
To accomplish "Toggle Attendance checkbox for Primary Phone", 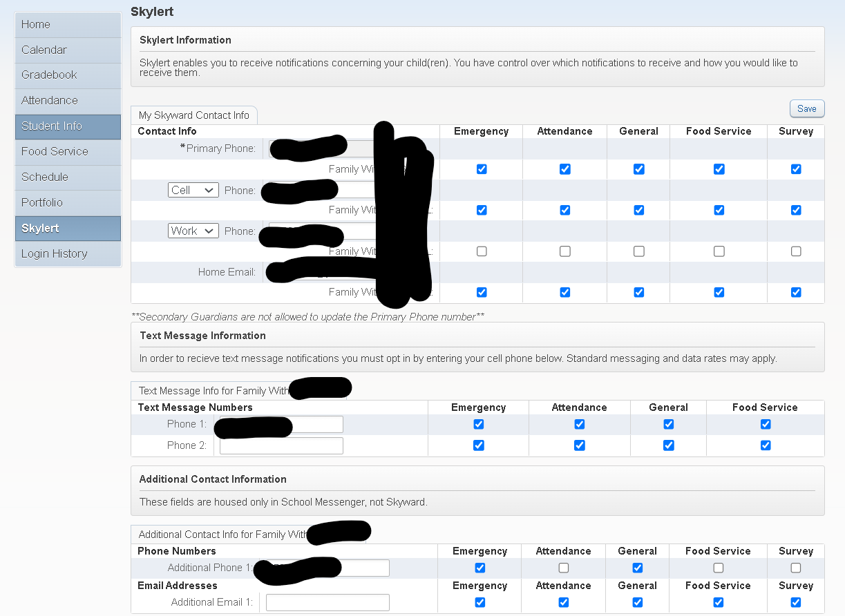I will pyautogui.click(x=565, y=169).
